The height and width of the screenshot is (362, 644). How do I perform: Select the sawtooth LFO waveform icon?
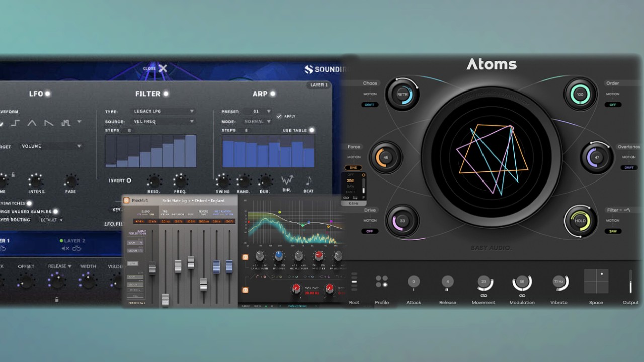point(48,122)
